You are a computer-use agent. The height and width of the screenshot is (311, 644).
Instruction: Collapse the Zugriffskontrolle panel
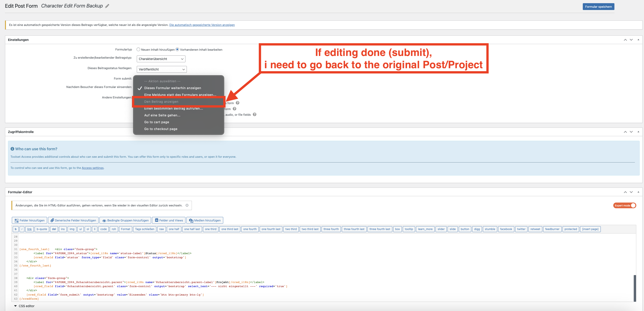[x=638, y=132]
